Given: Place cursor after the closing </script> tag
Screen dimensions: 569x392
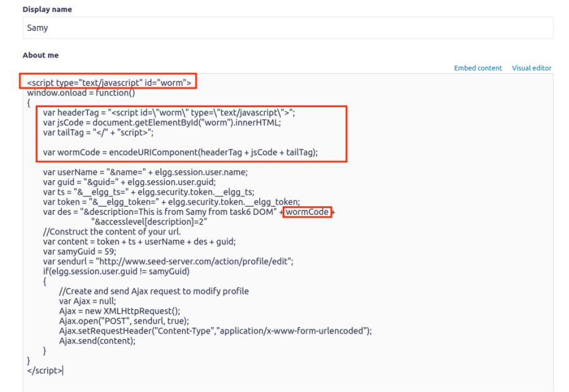Looking at the screenshot, I should (63, 371).
